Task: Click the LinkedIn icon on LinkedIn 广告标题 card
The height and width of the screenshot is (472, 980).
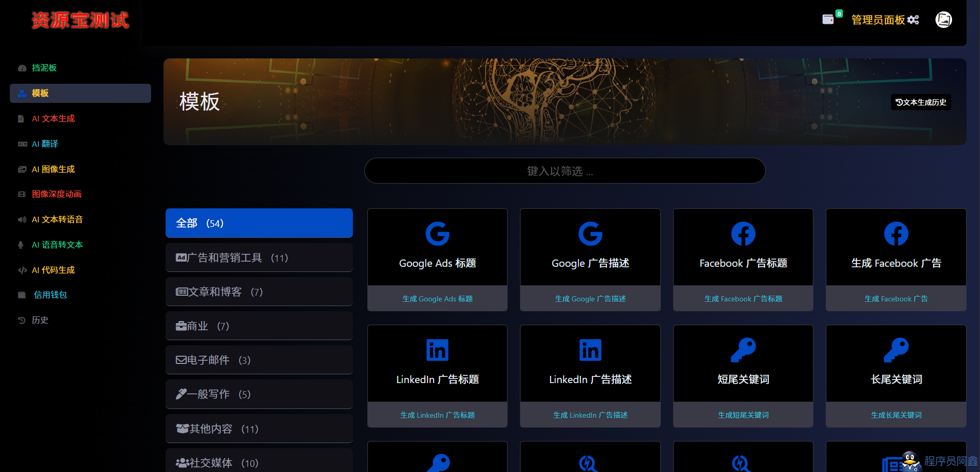Action: pyautogui.click(x=437, y=350)
